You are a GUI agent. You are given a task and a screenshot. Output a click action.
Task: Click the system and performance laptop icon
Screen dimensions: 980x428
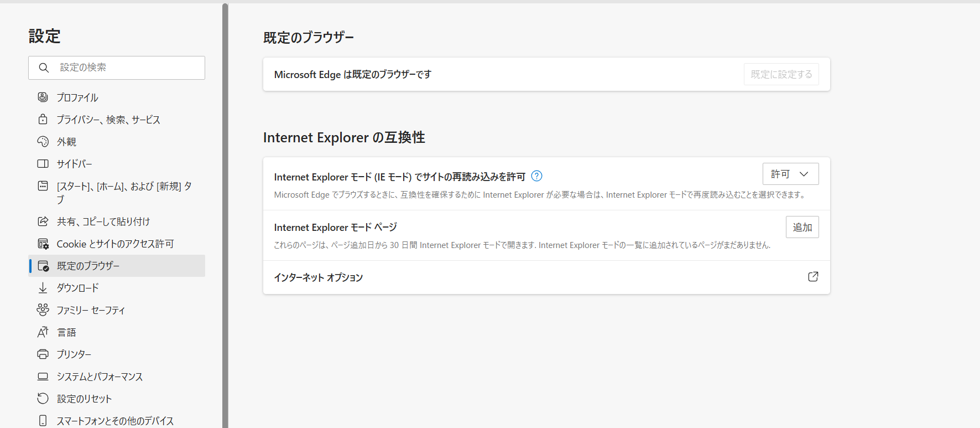coord(43,377)
